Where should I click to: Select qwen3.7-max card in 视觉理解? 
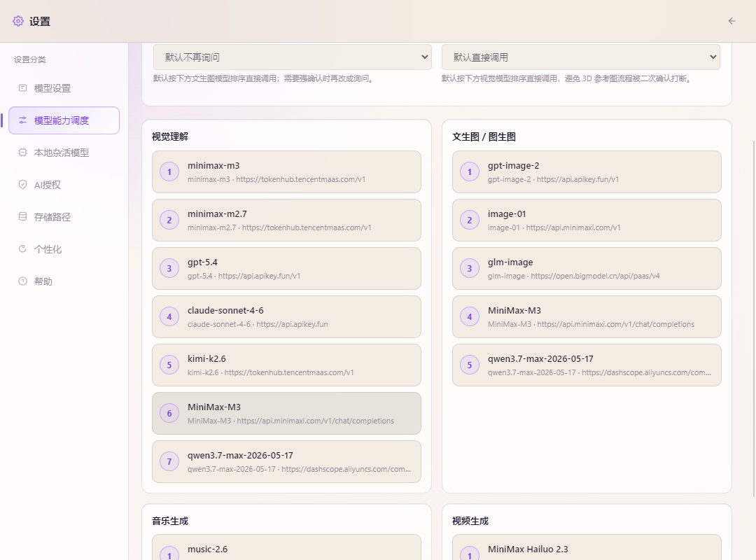286,461
